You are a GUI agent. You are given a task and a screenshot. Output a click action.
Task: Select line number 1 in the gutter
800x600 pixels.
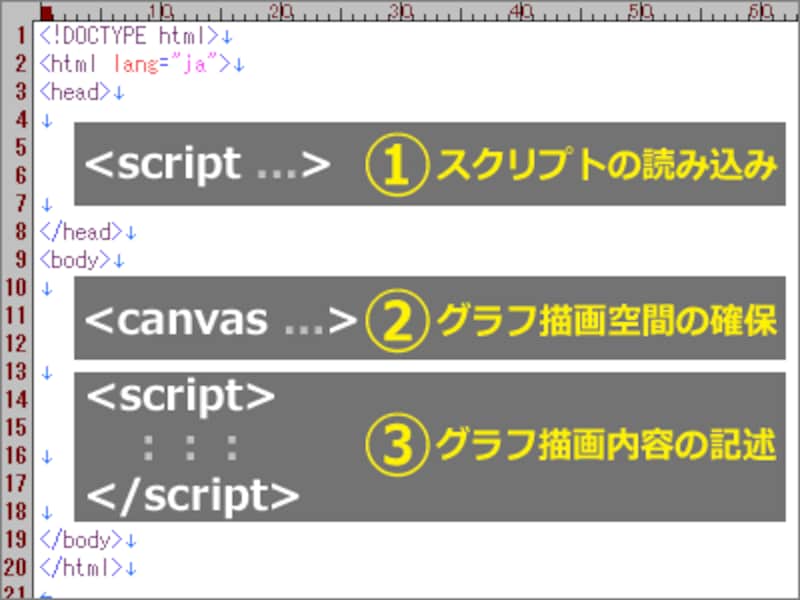[x=21, y=36]
